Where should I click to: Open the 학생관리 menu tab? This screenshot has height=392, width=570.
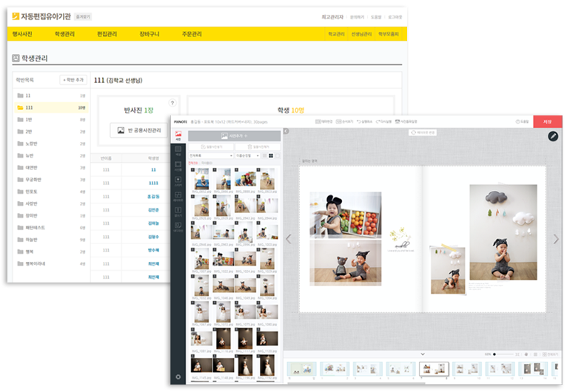64,34
